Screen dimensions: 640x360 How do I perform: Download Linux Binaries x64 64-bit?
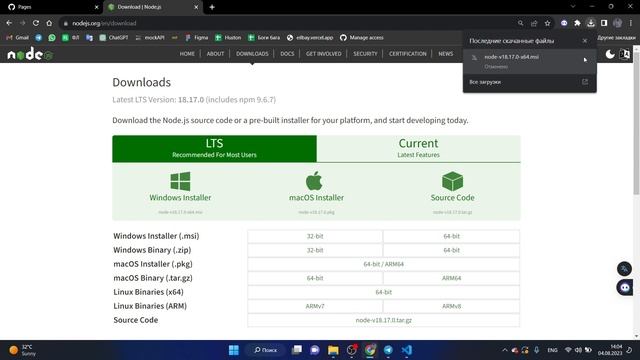(383, 292)
